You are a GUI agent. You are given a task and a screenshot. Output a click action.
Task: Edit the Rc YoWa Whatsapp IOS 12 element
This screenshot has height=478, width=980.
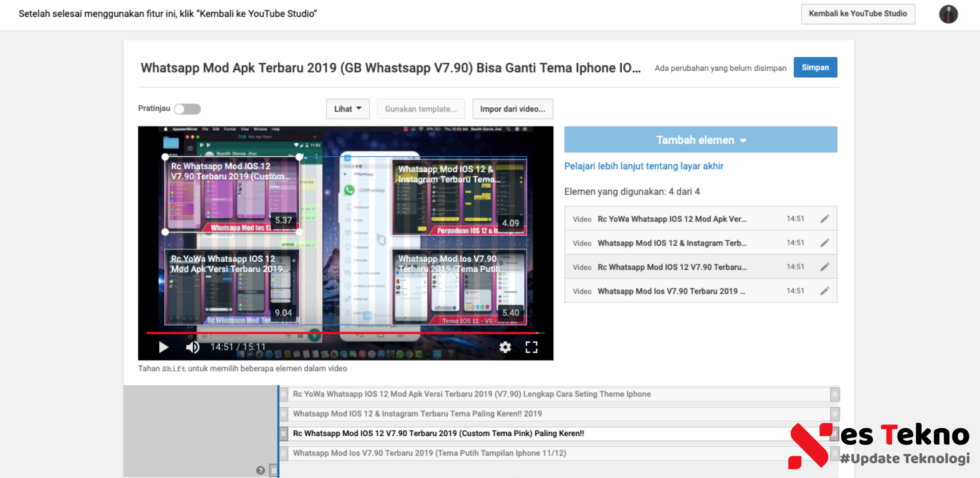825,219
